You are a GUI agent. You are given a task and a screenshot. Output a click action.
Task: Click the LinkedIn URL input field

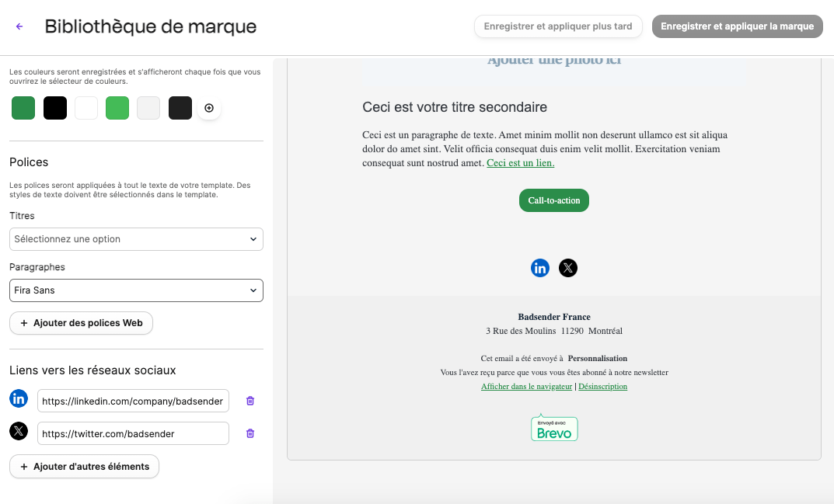click(133, 401)
